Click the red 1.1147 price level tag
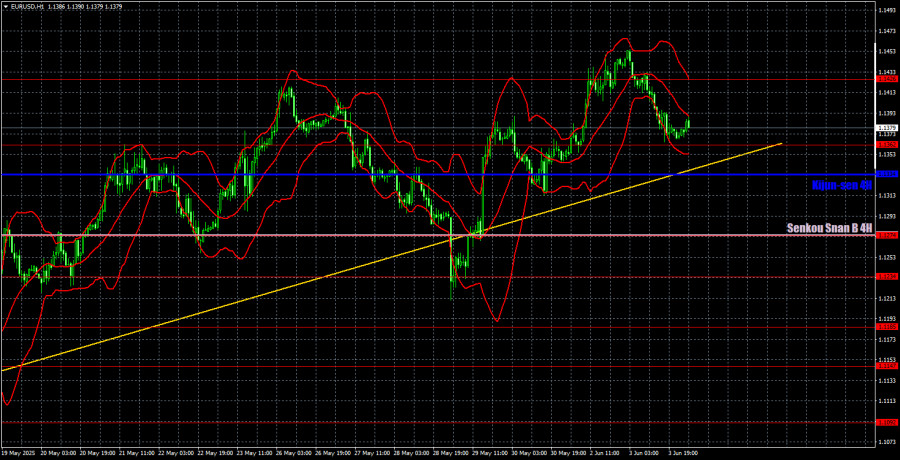Screen dimensions: 900x460 click(x=887, y=365)
